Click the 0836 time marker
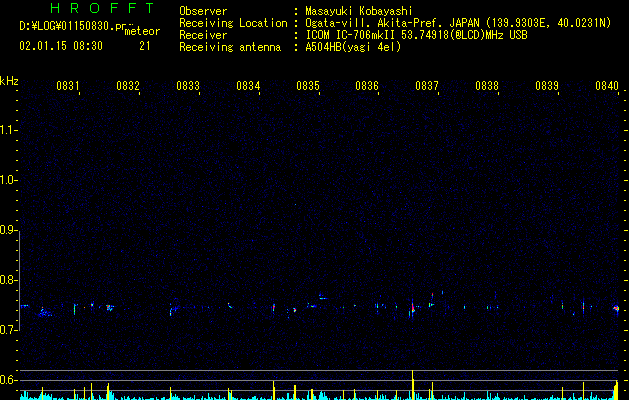 pos(367,86)
